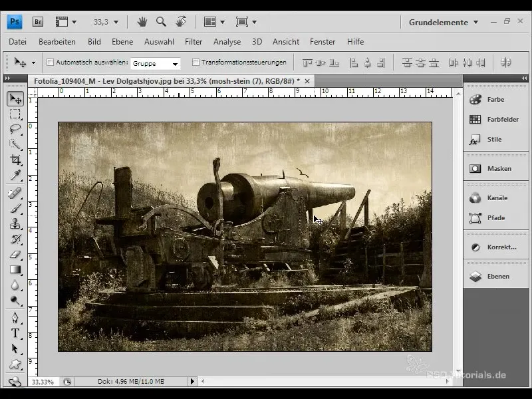Open the Datei menu
The image size is (532, 399).
18,42
